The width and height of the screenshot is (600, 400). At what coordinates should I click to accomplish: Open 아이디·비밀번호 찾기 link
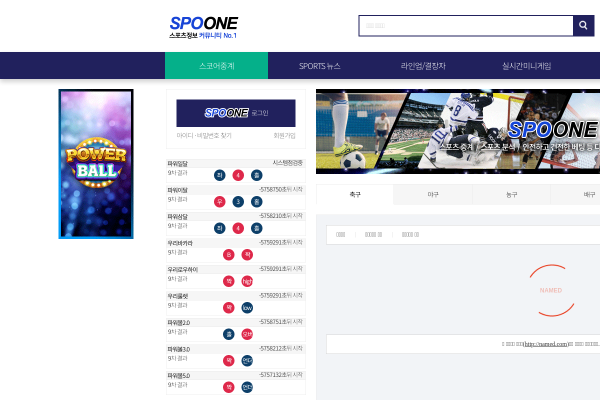click(x=204, y=136)
